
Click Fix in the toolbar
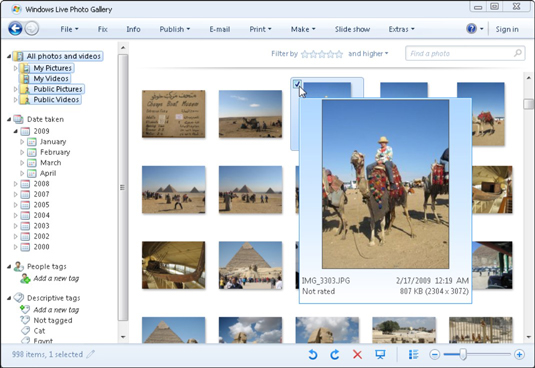(x=103, y=29)
